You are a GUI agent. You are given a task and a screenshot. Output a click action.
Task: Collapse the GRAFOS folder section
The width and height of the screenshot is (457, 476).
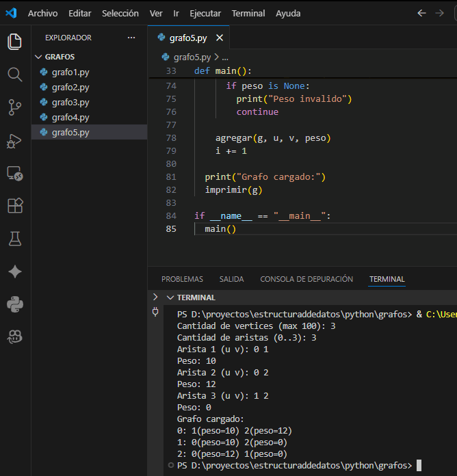tap(38, 57)
